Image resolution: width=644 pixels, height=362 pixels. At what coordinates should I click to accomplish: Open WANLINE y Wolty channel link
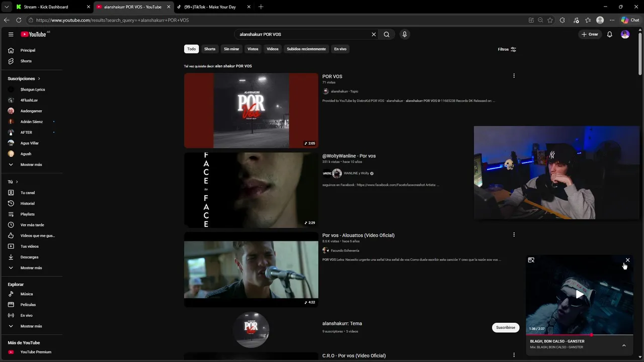pyautogui.click(x=356, y=173)
